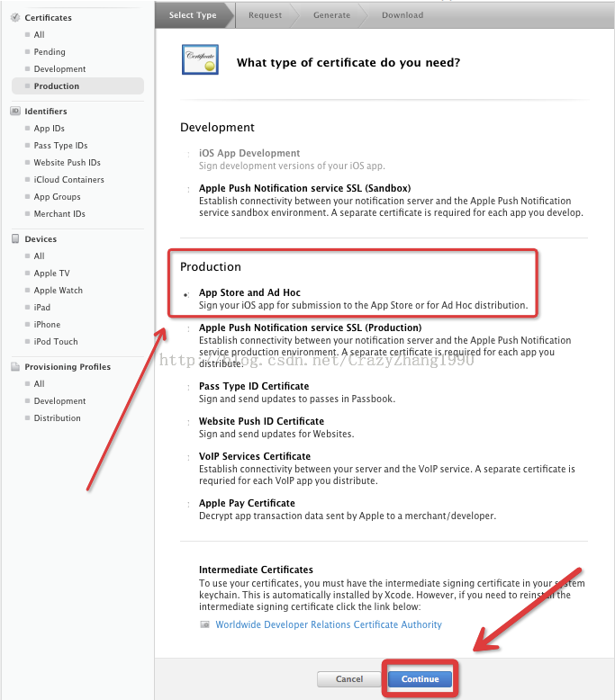Select Website Push ID Certificate radio button
This screenshot has height=700, width=615.
point(188,422)
